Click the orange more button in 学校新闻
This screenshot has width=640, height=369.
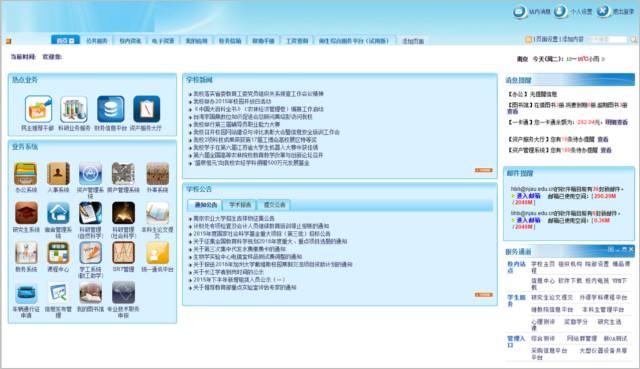pos(484,170)
